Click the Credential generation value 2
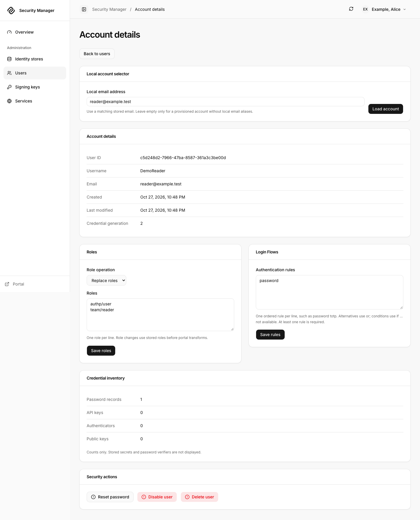Screen dimensions: 420x520 point(141,223)
